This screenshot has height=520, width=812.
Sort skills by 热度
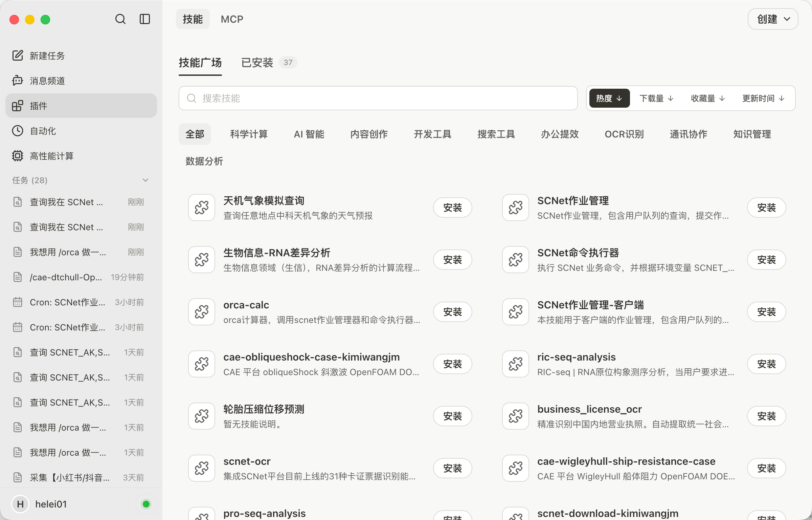tap(609, 98)
